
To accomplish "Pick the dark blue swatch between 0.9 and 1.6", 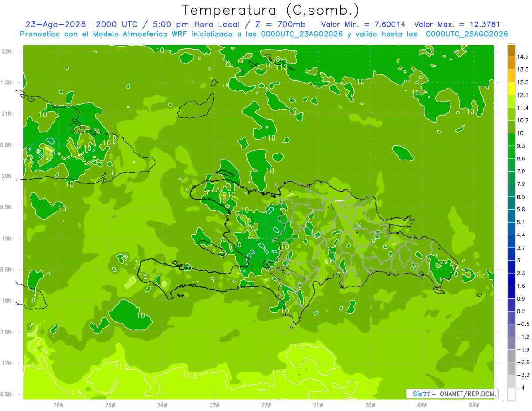I will tap(511, 292).
